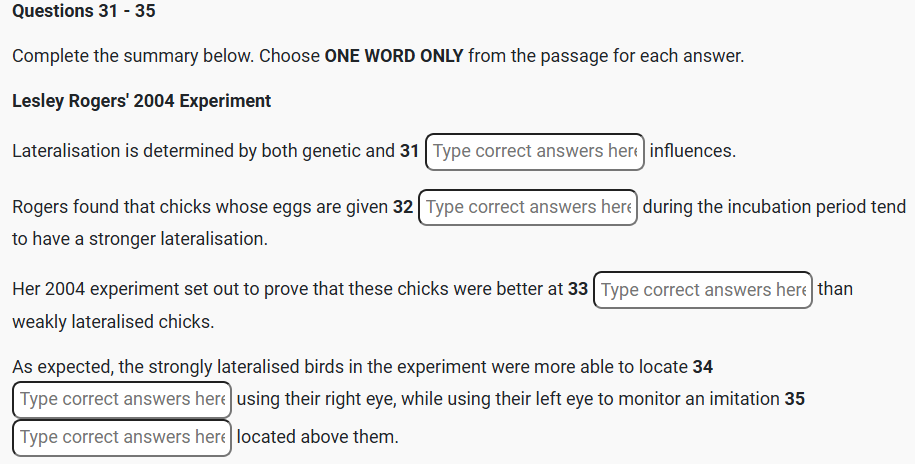Click the text "weakly lateralised chicks."

(113, 323)
